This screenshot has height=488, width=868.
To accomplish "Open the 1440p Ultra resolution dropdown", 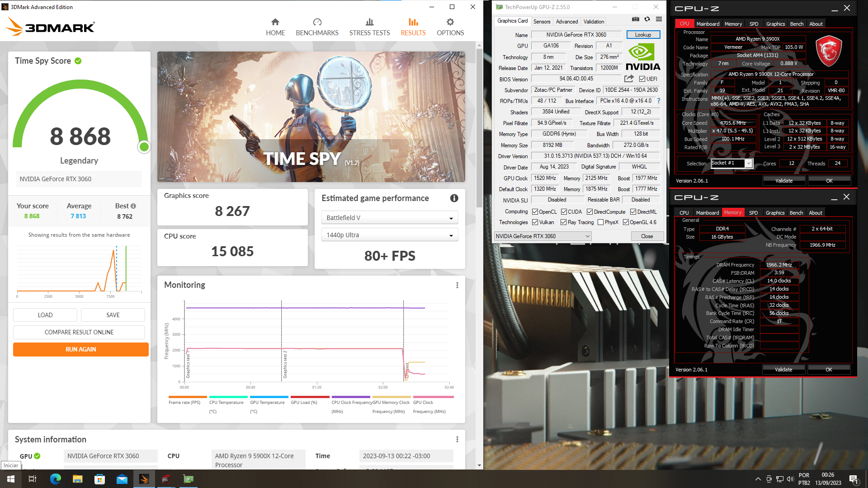I will click(390, 235).
